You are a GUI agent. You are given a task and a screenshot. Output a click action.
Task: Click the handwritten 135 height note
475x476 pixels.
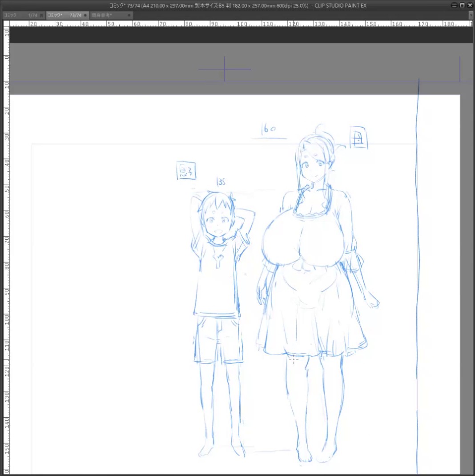click(x=221, y=182)
